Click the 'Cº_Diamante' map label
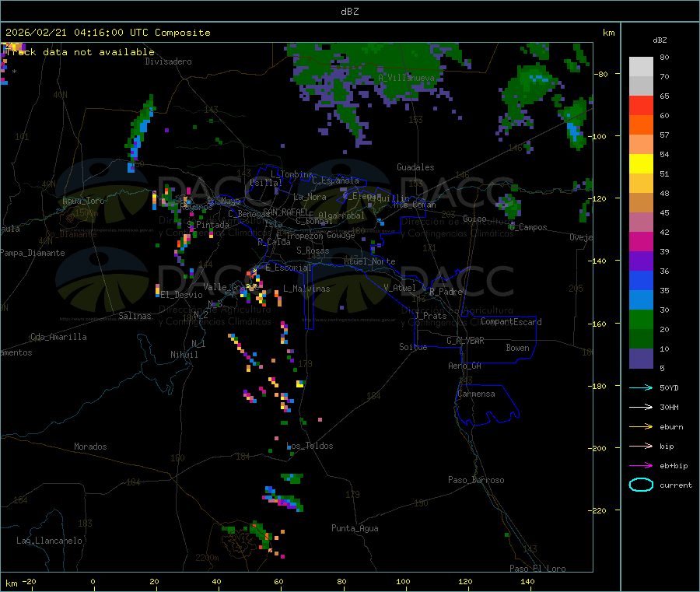The image size is (700, 592). pos(71,234)
